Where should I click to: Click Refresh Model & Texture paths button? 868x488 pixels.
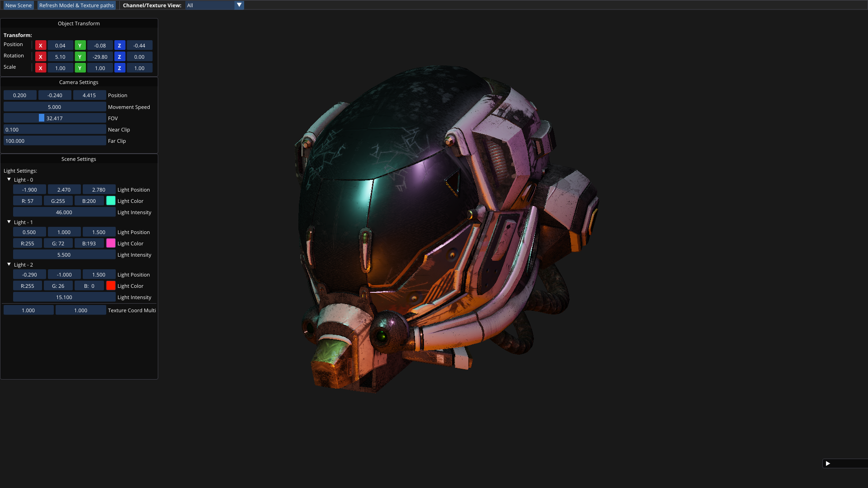[x=76, y=5]
